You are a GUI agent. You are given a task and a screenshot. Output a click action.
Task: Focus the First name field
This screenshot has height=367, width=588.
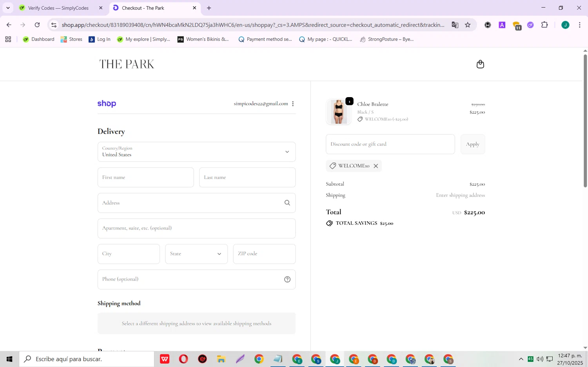[x=145, y=177]
